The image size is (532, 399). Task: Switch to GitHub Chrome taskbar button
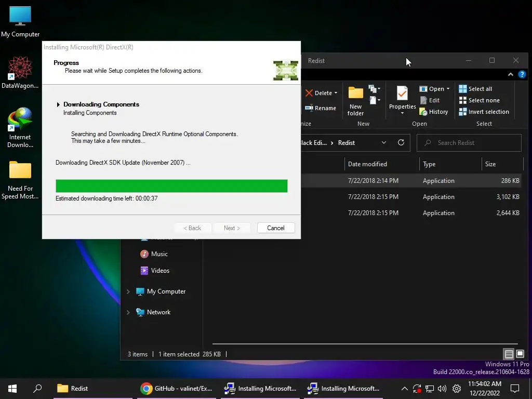(177, 389)
